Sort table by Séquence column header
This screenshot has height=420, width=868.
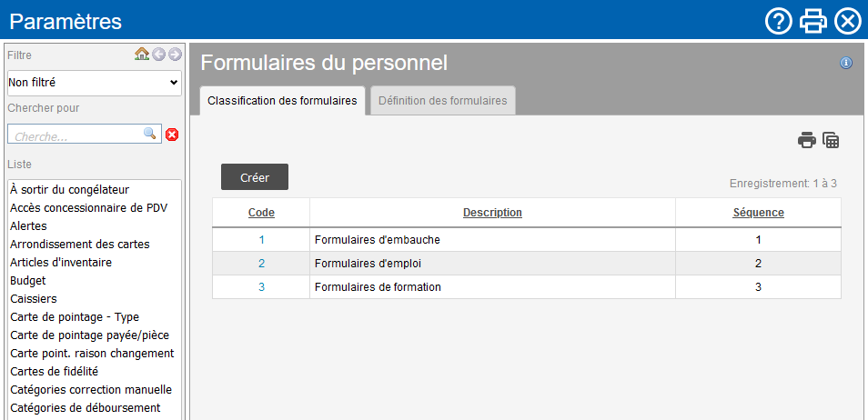tap(758, 213)
